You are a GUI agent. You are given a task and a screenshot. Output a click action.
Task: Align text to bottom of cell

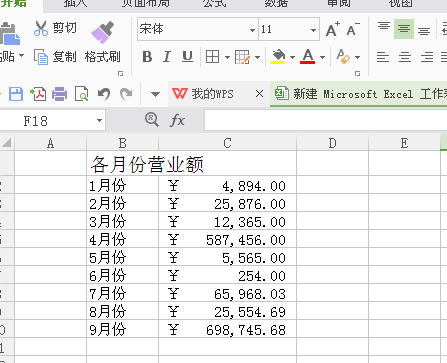424,30
